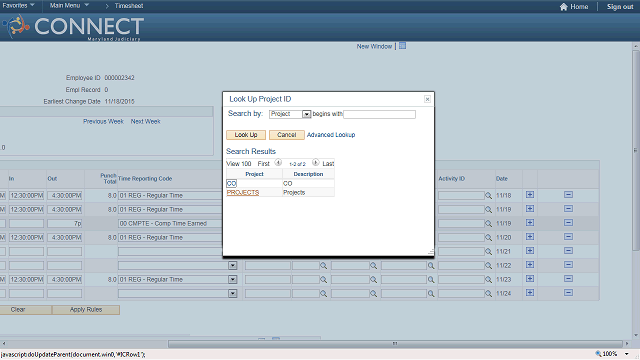Delete the 11/22 timesheet row
640x360 pixels.
pyautogui.click(x=568, y=265)
